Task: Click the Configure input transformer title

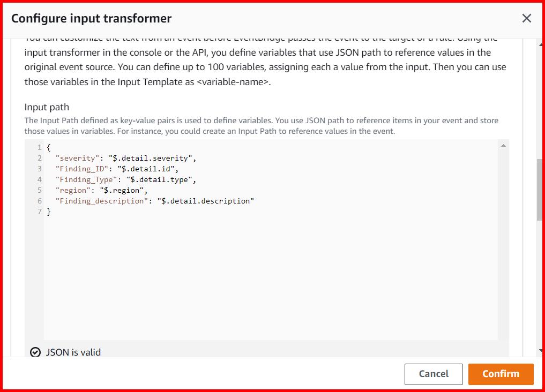Action: (91, 18)
